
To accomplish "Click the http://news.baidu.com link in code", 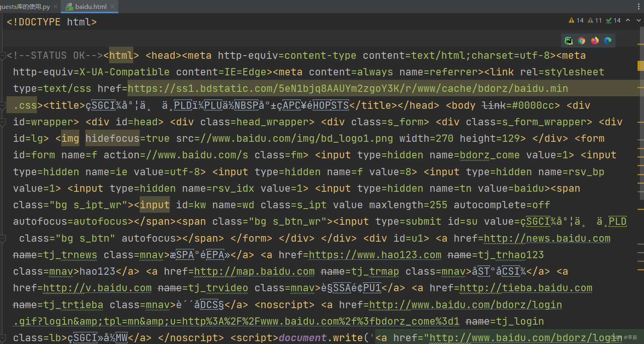I will point(547,238).
